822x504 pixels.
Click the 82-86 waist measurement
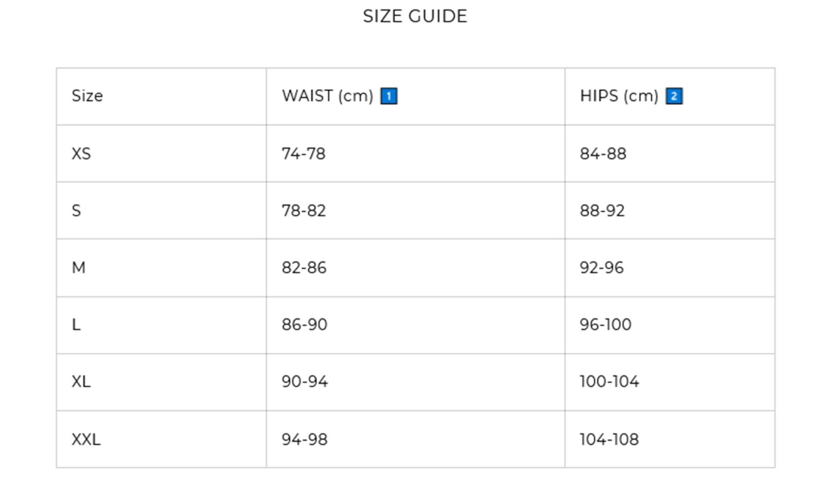pyautogui.click(x=304, y=268)
